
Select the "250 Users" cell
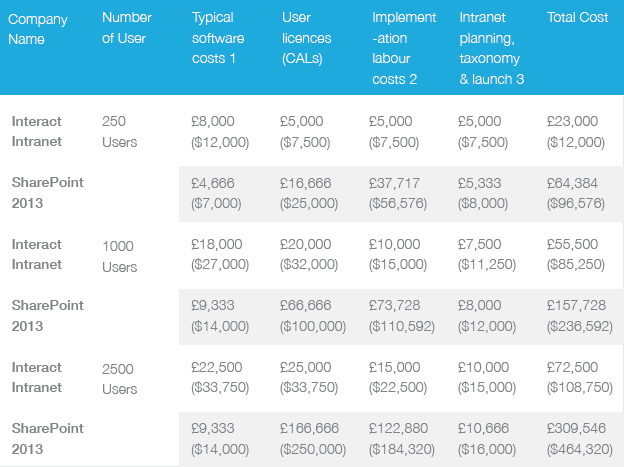coord(121,131)
